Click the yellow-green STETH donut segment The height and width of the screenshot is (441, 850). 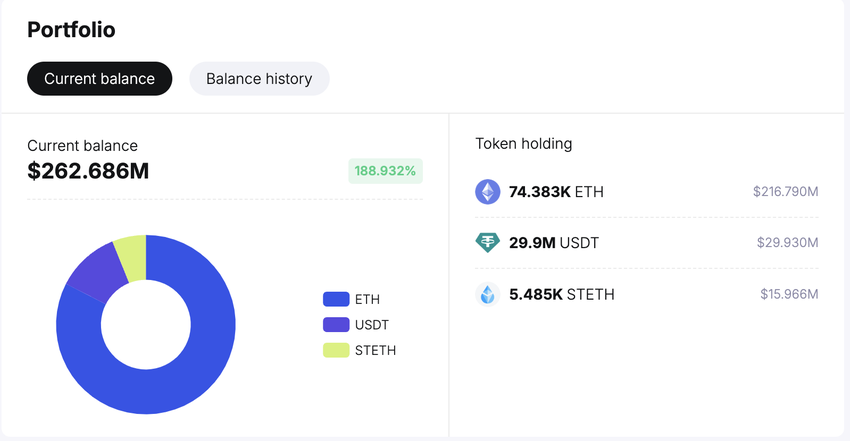point(132,254)
